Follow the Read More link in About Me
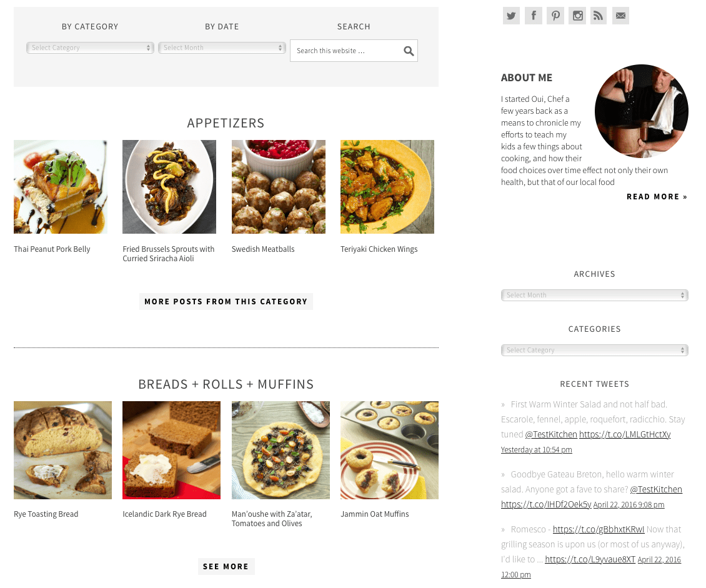 click(657, 197)
